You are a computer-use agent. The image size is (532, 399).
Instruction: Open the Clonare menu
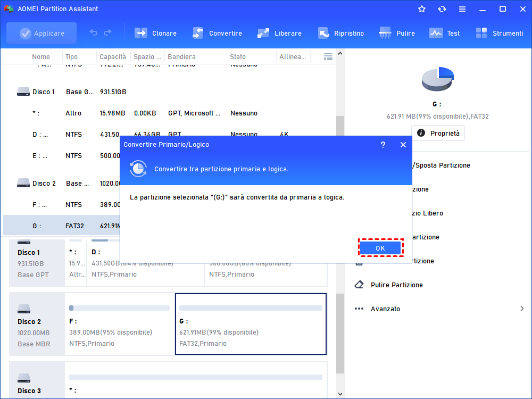156,33
